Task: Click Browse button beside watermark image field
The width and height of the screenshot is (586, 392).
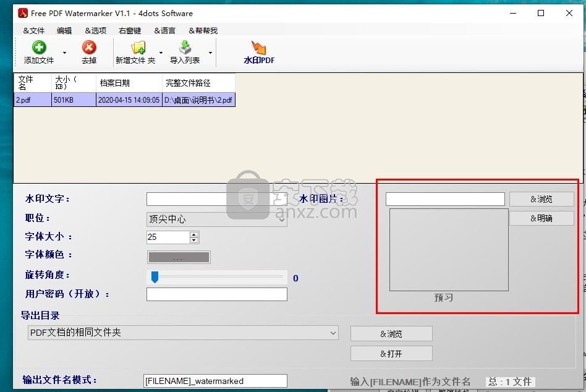Action: [x=541, y=199]
